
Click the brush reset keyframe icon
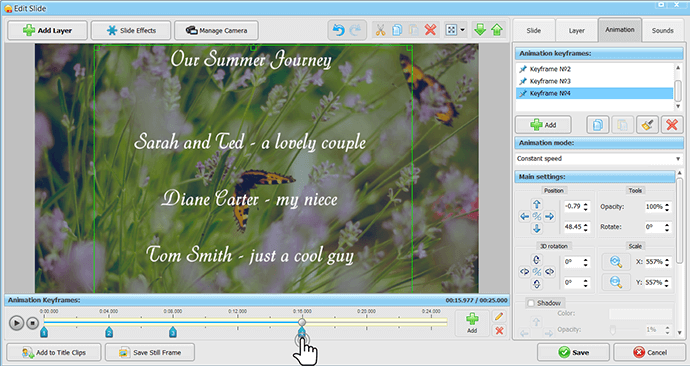[647, 125]
